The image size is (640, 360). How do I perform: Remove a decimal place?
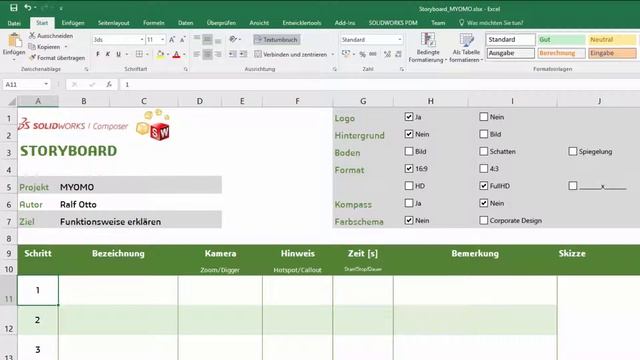pos(398,54)
